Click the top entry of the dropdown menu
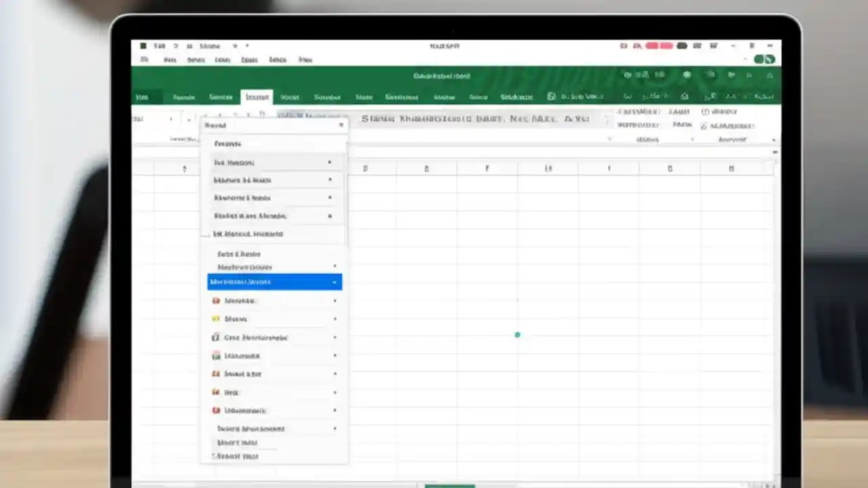Screen dimensions: 868x488 [227, 143]
